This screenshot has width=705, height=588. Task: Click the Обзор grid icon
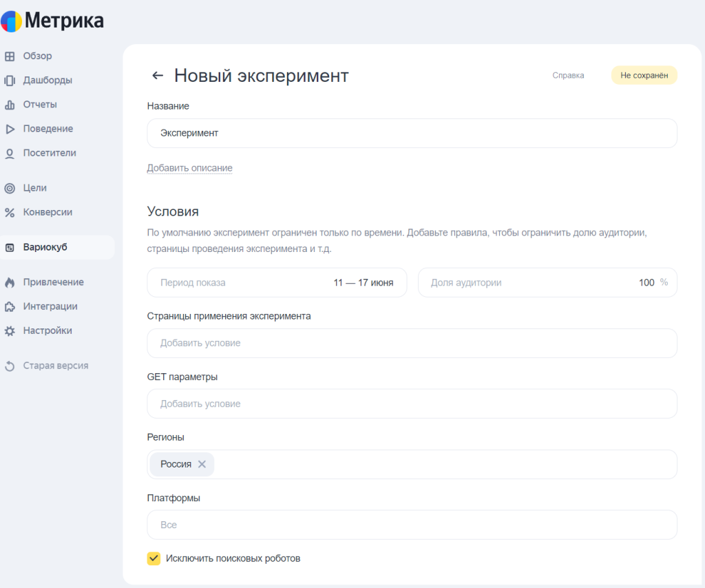pos(10,56)
